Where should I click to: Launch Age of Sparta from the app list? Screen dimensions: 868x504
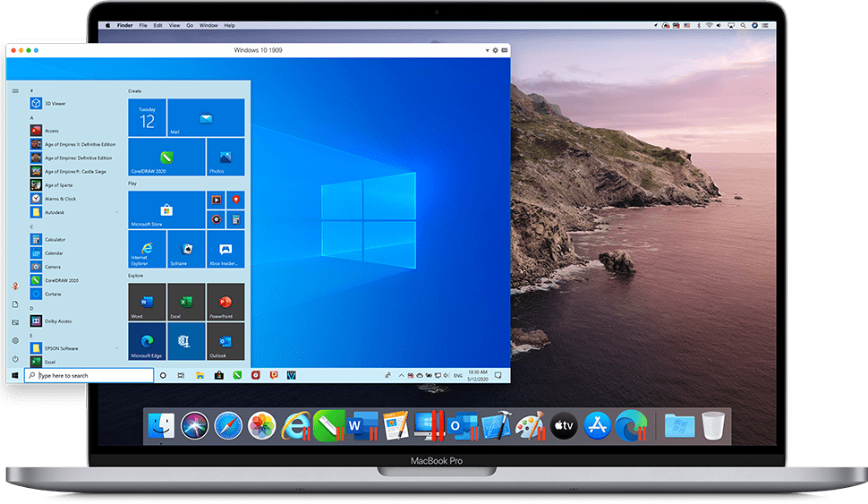click(52, 185)
